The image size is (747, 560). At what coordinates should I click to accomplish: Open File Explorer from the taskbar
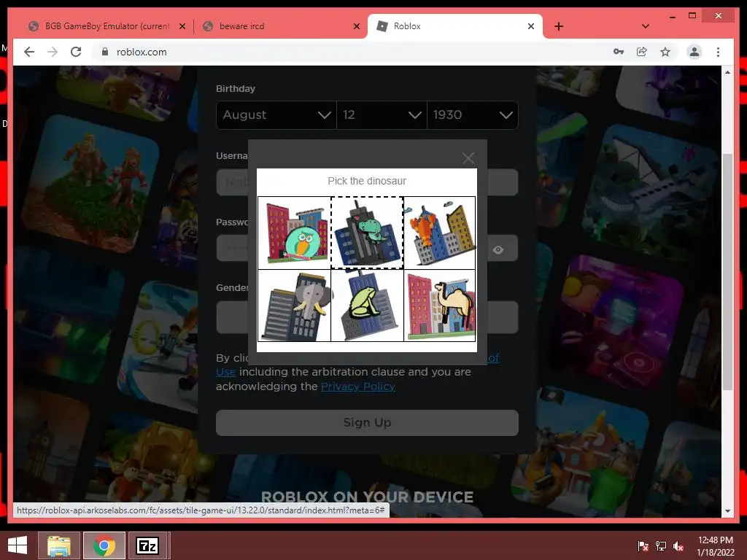tap(59, 545)
